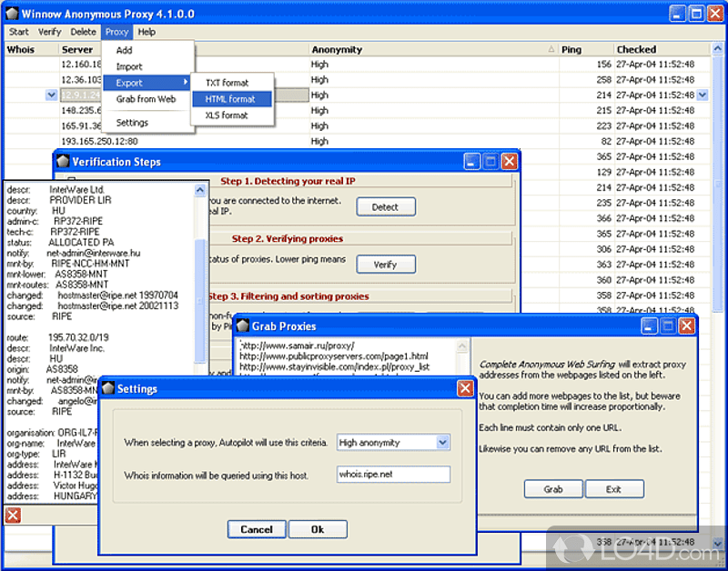
Task: Click Ok in Settings dialog
Action: pyautogui.click(x=318, y=529)
